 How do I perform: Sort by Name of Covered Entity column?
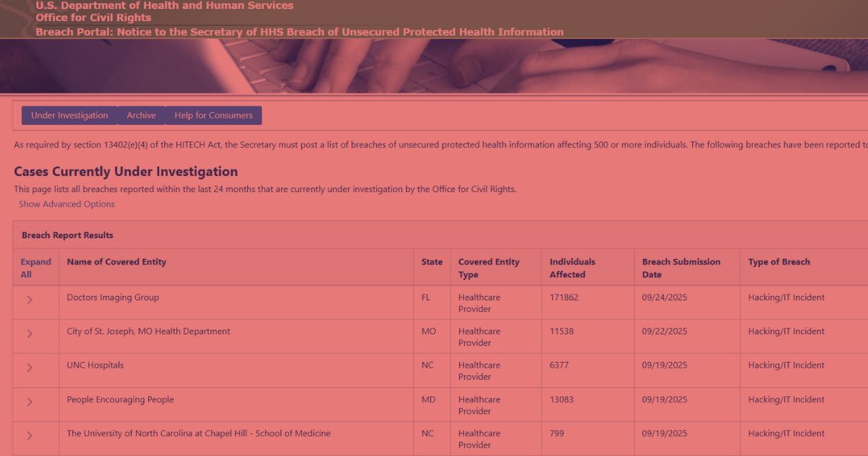pyautogui.click(x=116, y=262)
